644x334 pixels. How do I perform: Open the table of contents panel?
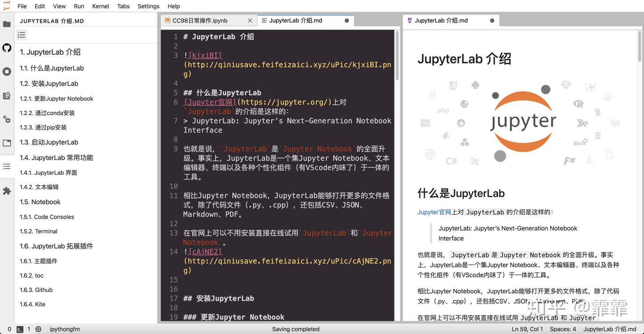pyautogui.click(x=7, y=166)
